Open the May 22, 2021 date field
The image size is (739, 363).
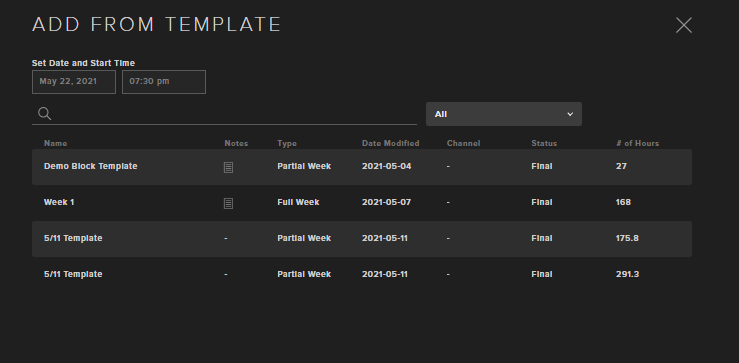[x=74, y=82]
